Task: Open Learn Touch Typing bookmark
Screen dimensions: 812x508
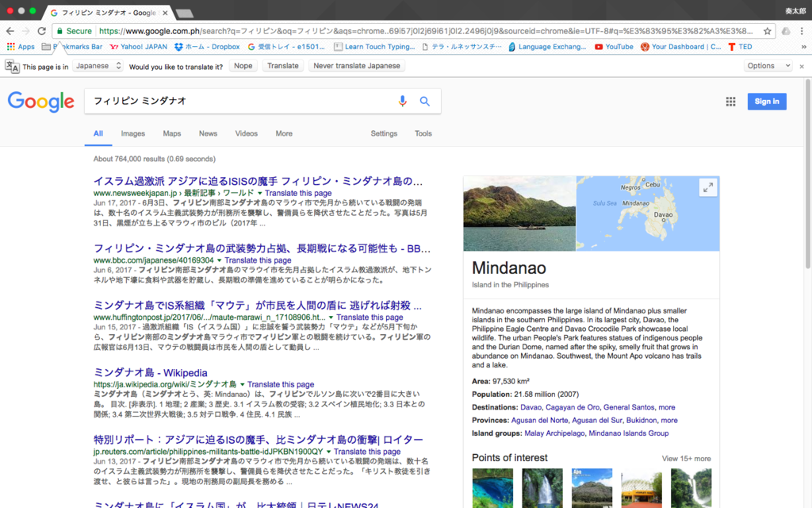Action: click(x=374, y=47)
